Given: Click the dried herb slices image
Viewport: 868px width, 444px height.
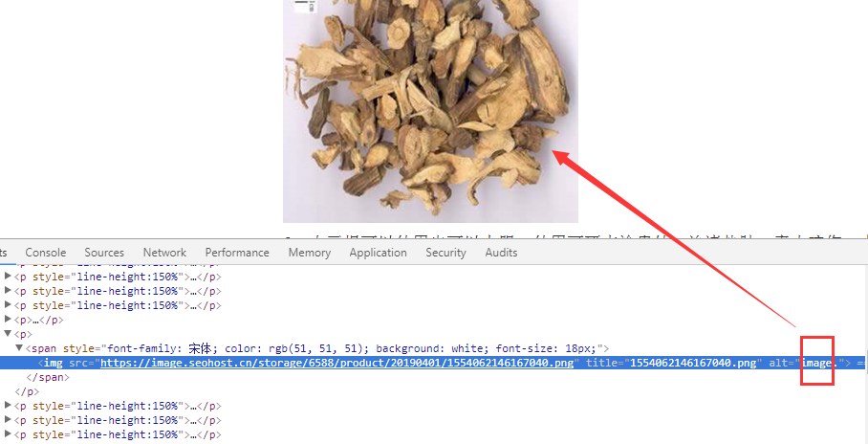Looking at the screenshot, I should 430,111.
